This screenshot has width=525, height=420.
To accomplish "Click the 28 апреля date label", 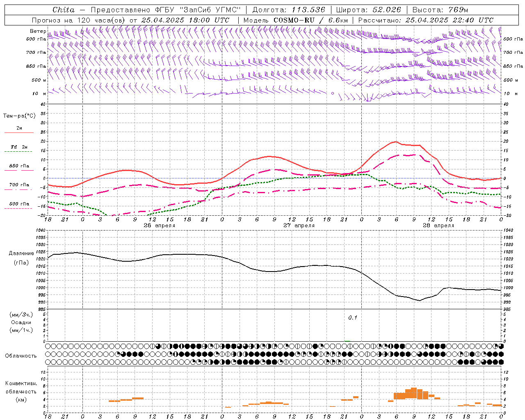I will (438, 226).
